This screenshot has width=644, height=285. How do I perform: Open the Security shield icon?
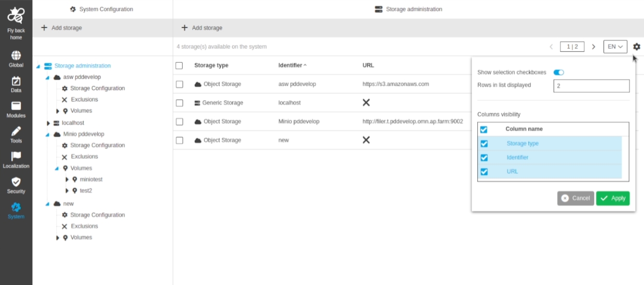pyautogui.click(x=16, y=182)
